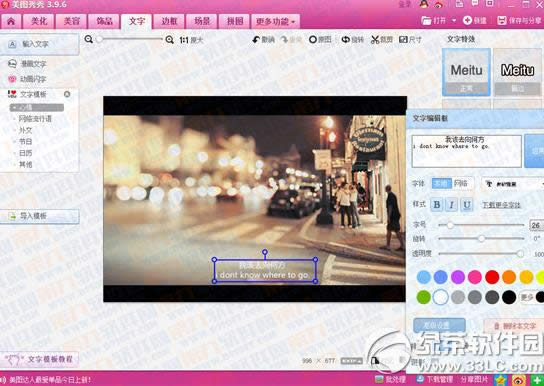Click the home icon tab
This screenshot has height=386, width=544.
[x=11, y=22]
